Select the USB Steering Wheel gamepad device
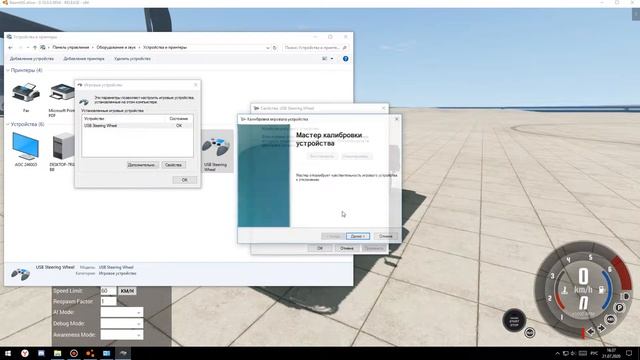 click(216, 151)
